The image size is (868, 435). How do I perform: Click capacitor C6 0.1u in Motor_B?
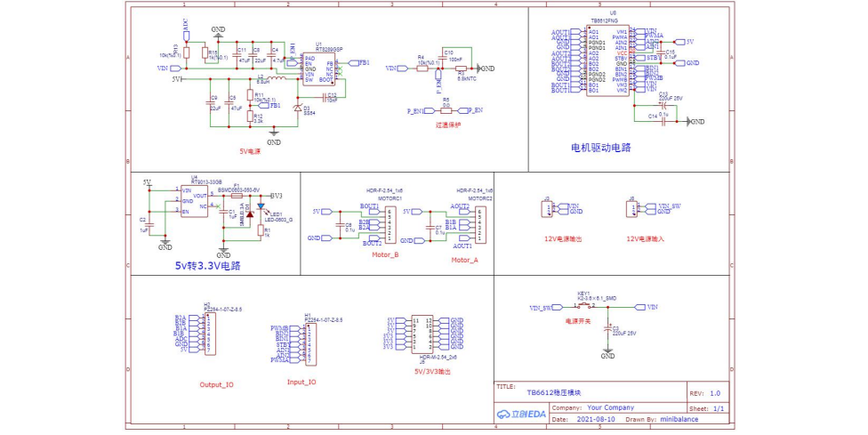click(x=341, y=224)
